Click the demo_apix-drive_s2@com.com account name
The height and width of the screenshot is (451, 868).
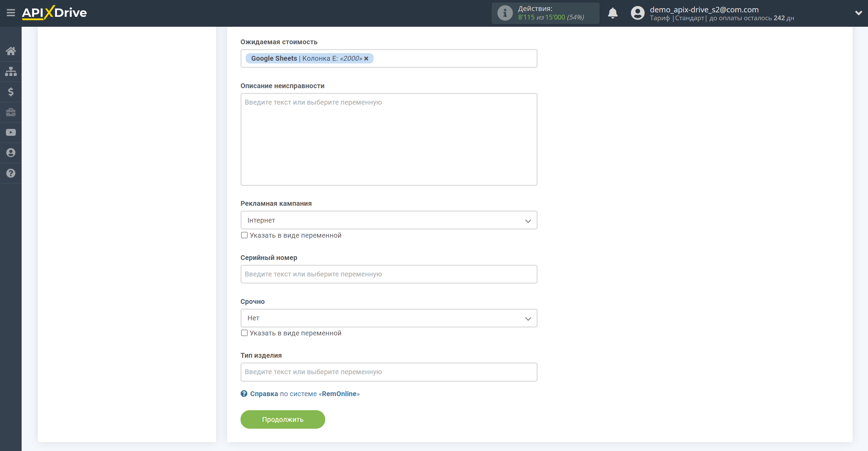point(704,10)
